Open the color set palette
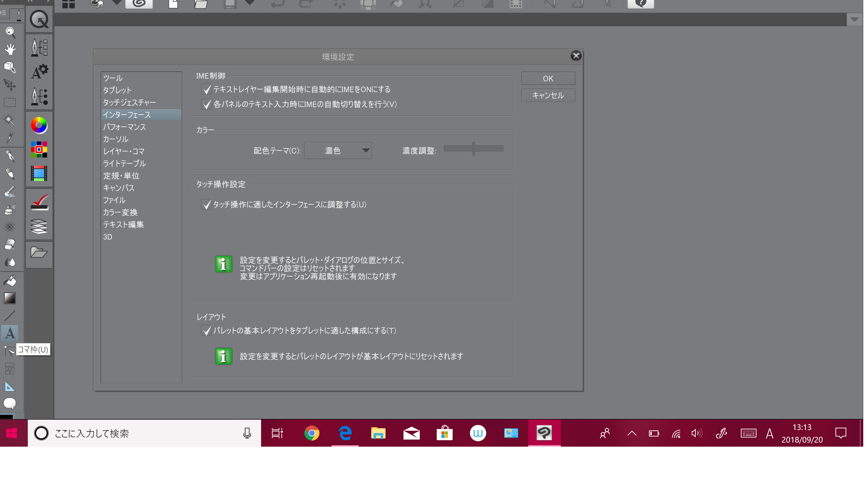This screenshot has width=868, height=488. click(39, 149)
